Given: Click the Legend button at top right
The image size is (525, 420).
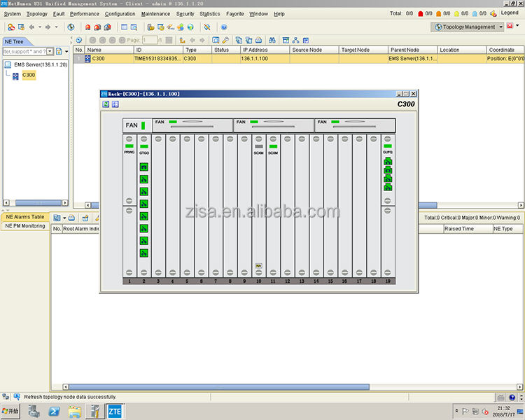Looking at the screenshot, I should click(509, 13).
